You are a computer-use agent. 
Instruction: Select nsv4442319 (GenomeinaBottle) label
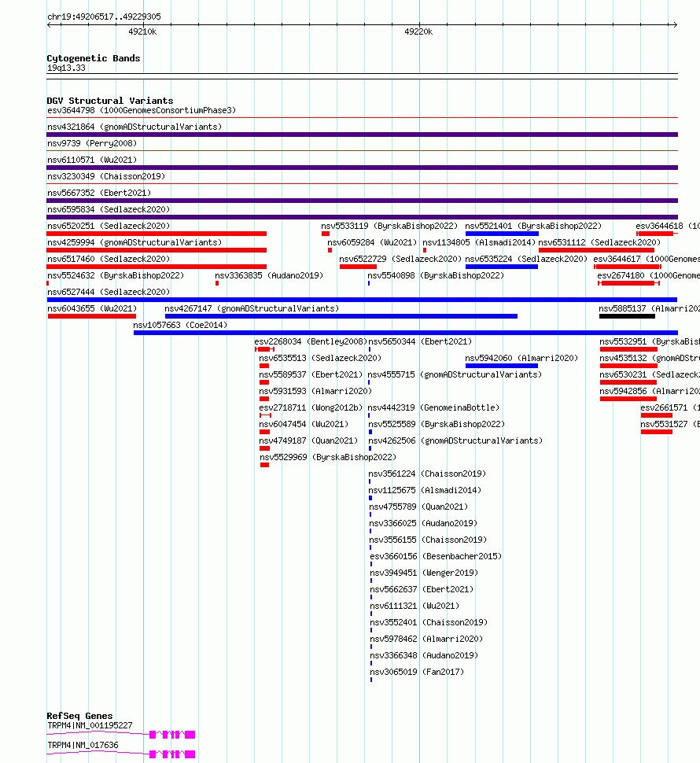(x=433, y=408)
